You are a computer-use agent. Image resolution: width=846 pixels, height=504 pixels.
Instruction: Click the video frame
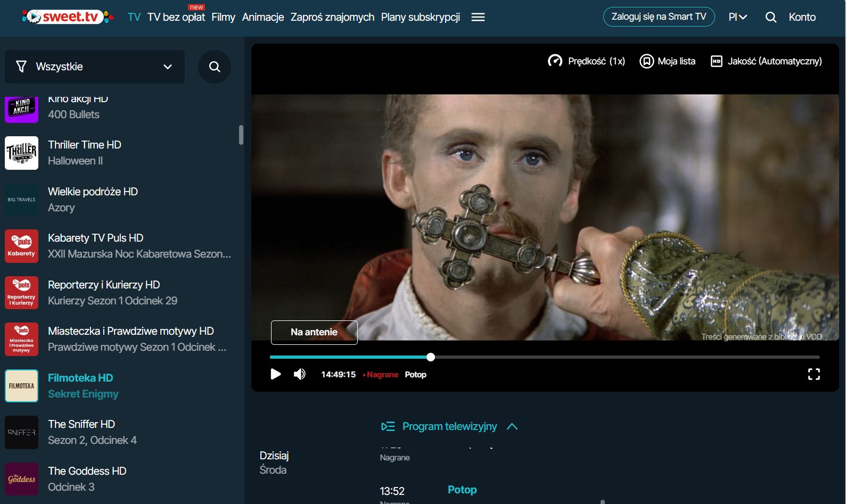[x=545, y=217]
